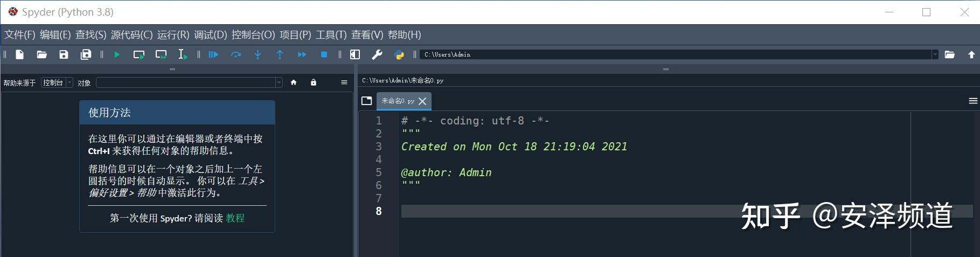This screenshot has height=257, width=980.
Task: Expand the 对象 object combo box arrow
Action: 279,82
